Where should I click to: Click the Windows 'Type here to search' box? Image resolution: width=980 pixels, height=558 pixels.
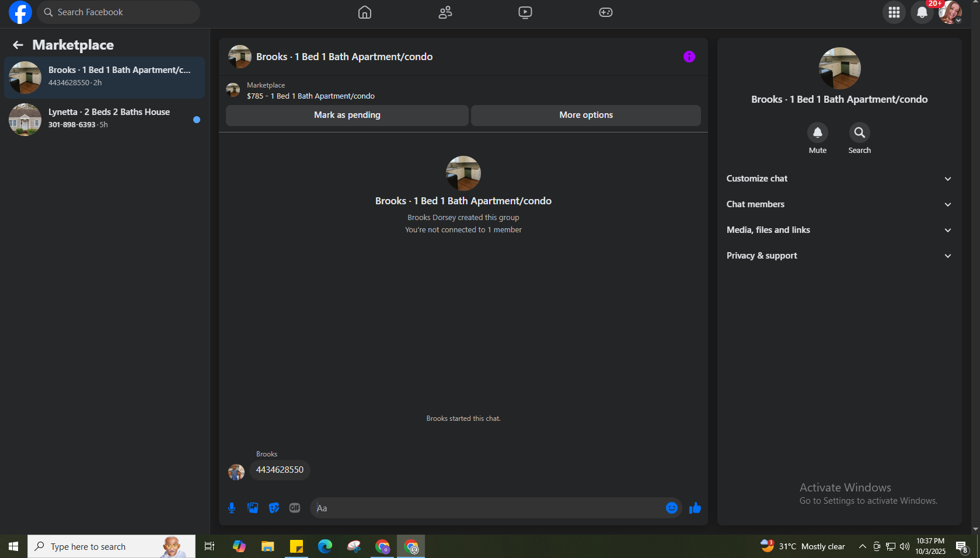point(111,546)
